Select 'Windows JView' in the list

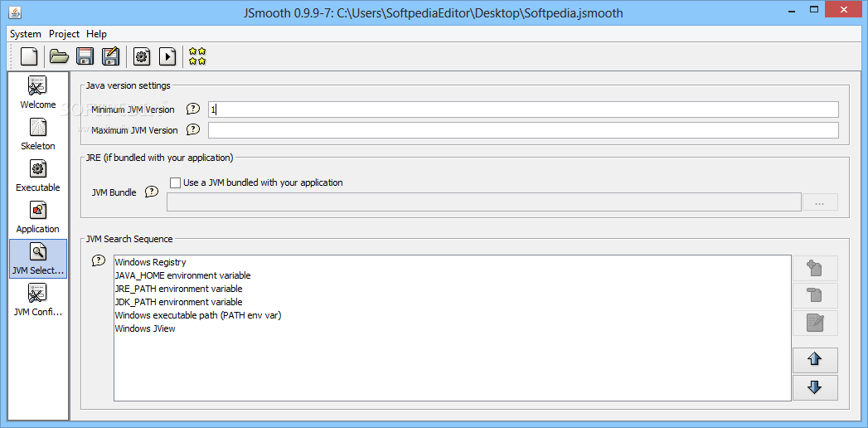[x=145, y=328]
